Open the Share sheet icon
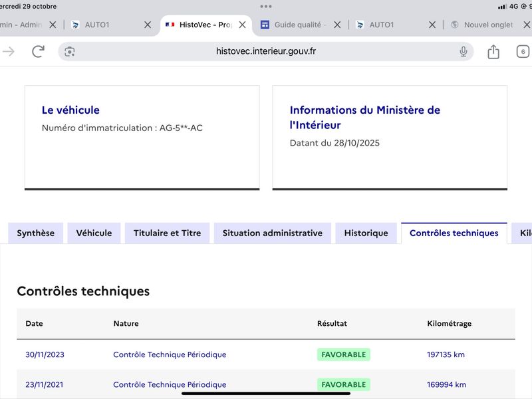The height and width of the screenshot is (399, 532). [493, 51]
